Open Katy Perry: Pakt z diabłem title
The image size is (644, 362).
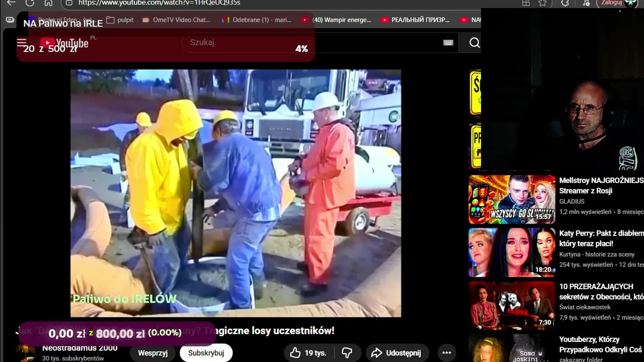601,238
